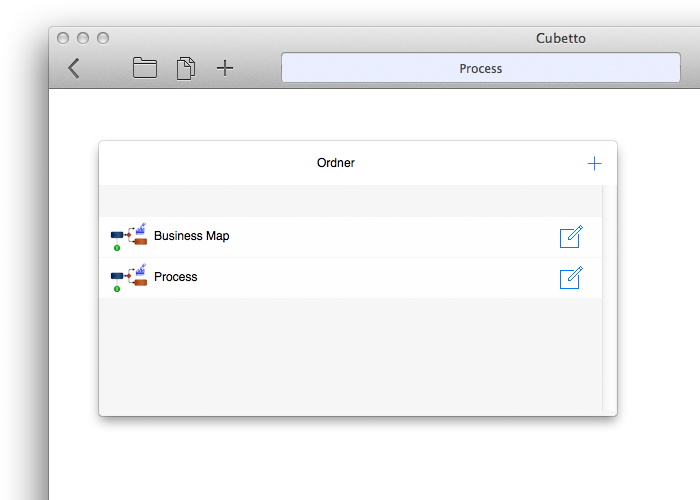Click blank gray band above Business Map

click(350, 201)
